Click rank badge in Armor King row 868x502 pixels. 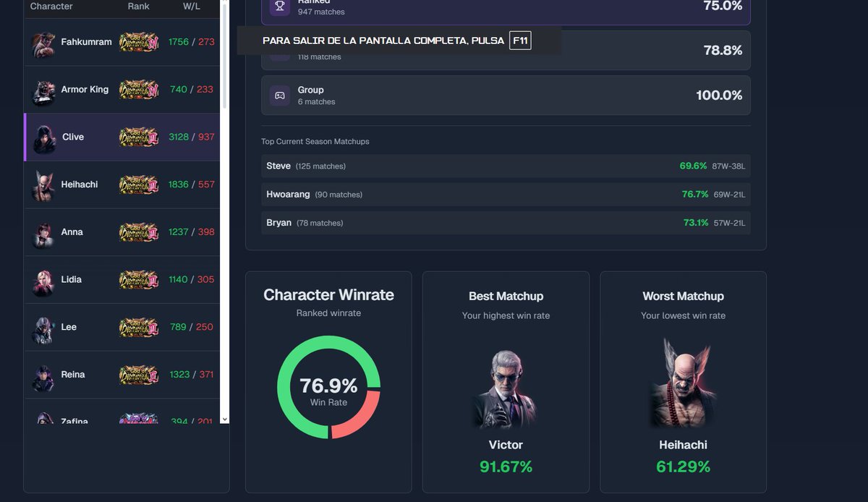[x=138, y=90]
